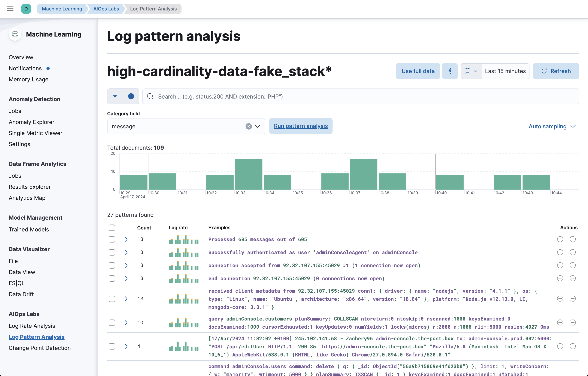Viewport: 588px width, 376px height.
Task: Open the Category field dropdown arrow
Action: click(x=257, y=126)
